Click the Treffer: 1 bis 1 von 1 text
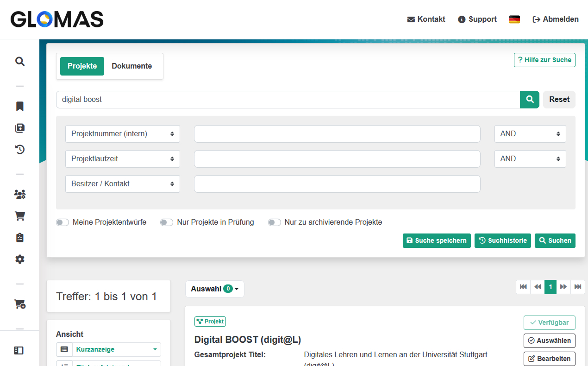Screen dimensions: 588x366 106,297
